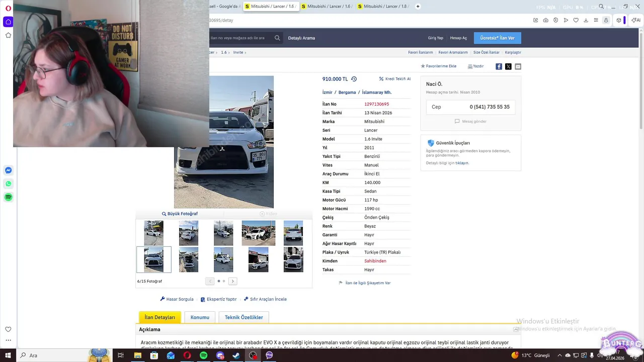Click the edit/pinboard pencil toolbar icon

pyautogui.click(x=536, y=20)
